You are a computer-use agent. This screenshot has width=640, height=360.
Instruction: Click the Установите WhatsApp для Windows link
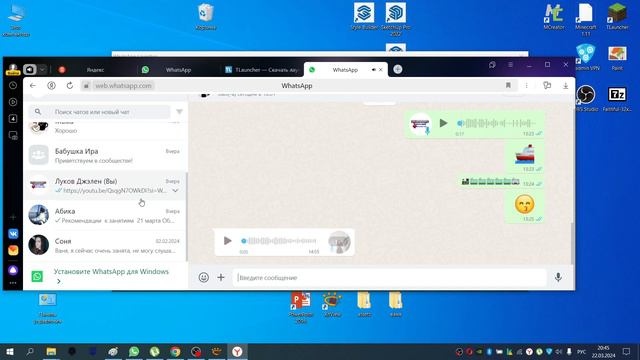point(111,271)
